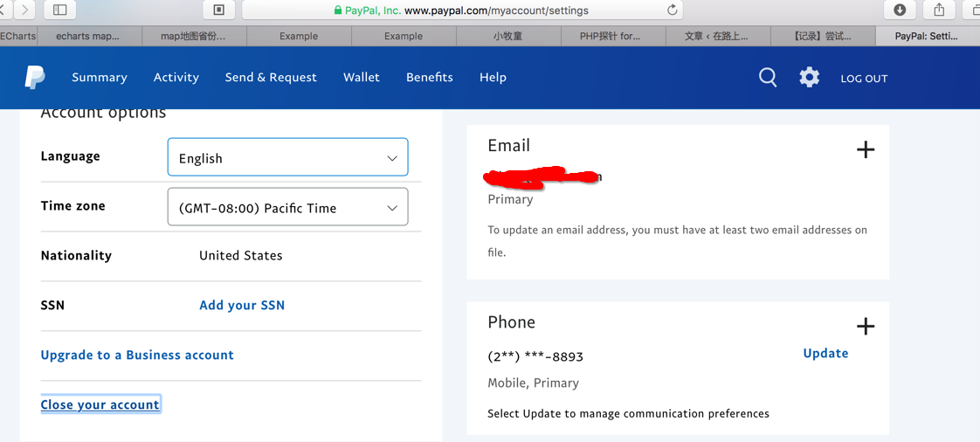Click the Close your account link

pos(100,404)
